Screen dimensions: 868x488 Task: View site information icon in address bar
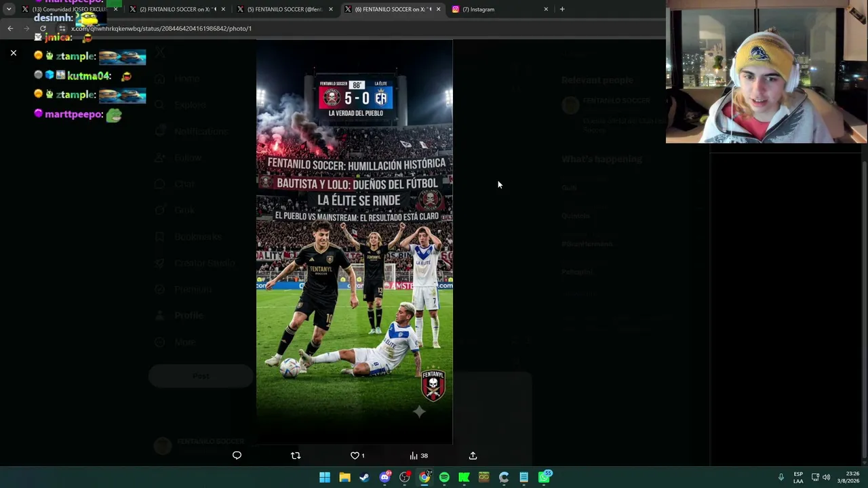click(62, 28)
